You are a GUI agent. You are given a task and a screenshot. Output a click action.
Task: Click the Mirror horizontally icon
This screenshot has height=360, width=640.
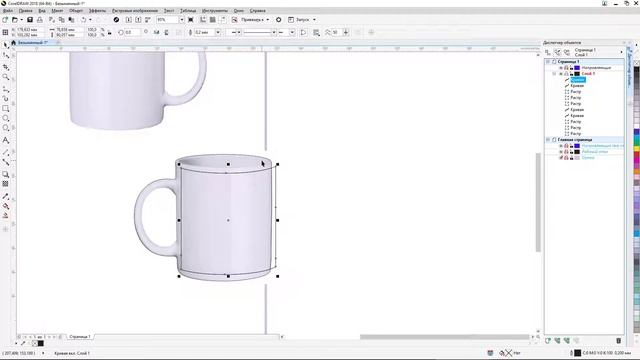tap(156, 32)
